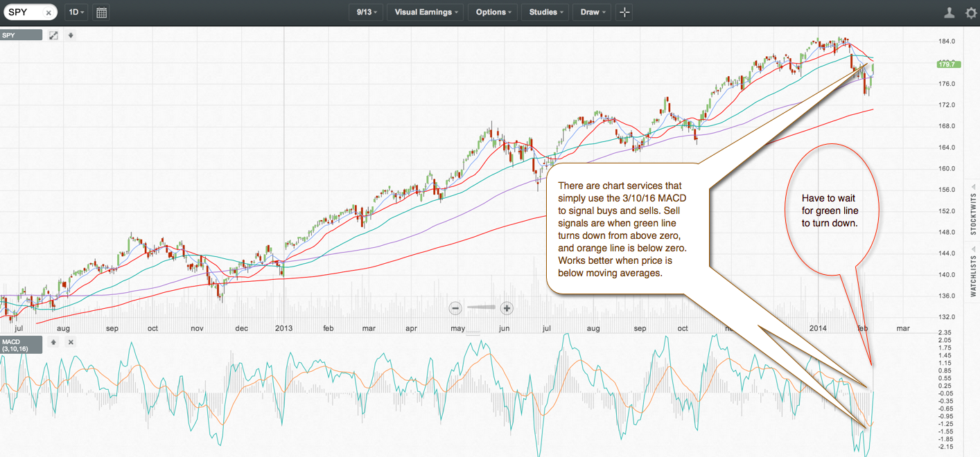Image resolution: width=980 pixels, height=457 pixels.
Task: Click the fullscreen expand icon beside SPY label
Action: (x=53, y=35)
